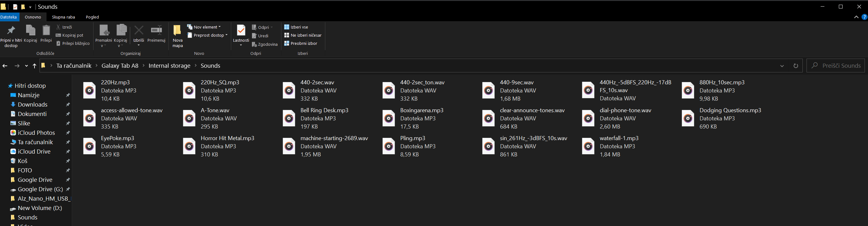This screenshot has width=868, height=226.
Task: Click the Prilepi (paste) clipboard icon
Action: click(x=46, y=31)
